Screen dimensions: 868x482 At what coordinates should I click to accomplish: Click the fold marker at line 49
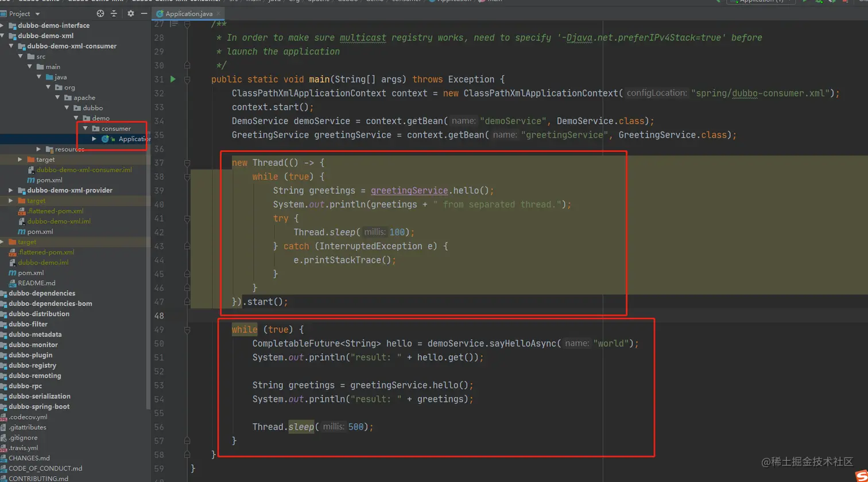pos(187,330)
